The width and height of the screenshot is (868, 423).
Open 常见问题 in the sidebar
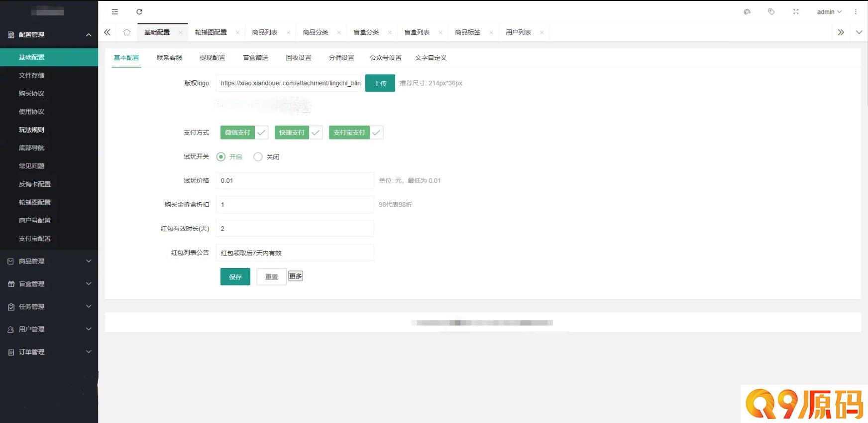[x=49, y=166]
